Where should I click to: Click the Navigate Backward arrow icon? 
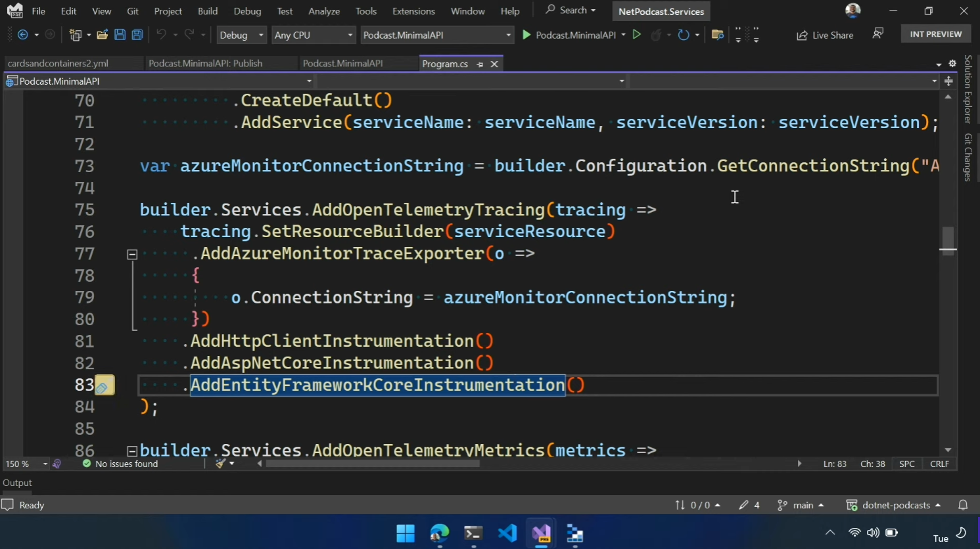(23, 35)
